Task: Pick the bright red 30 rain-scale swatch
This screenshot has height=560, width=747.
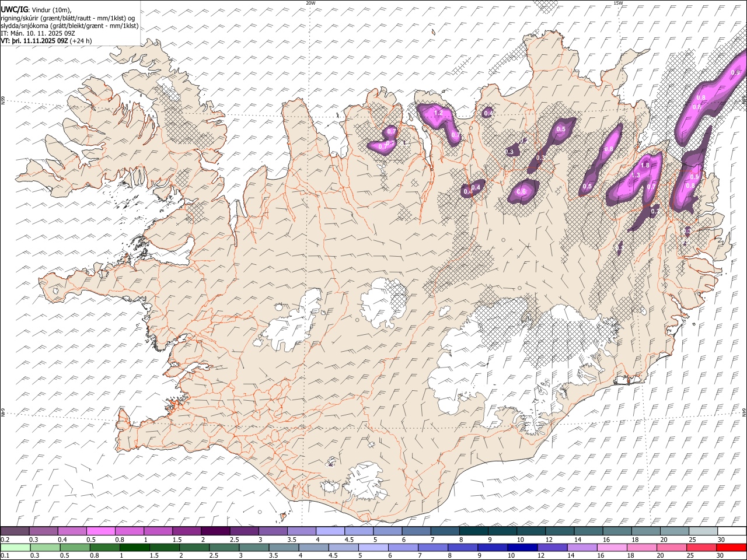Action: point(732,548)
